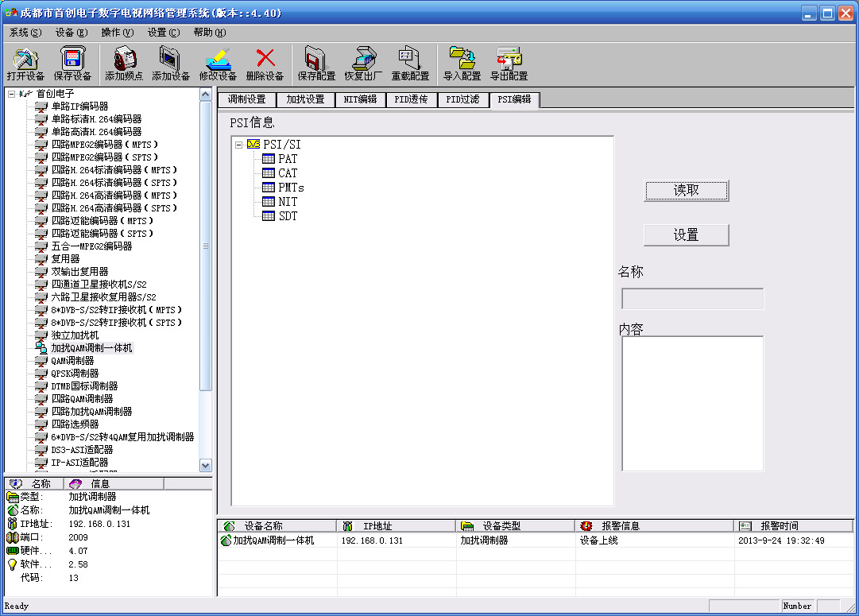Select QPSK调制器 in the tree
Viewport: 859px width, 616px height.
click(x=75, y=374)
